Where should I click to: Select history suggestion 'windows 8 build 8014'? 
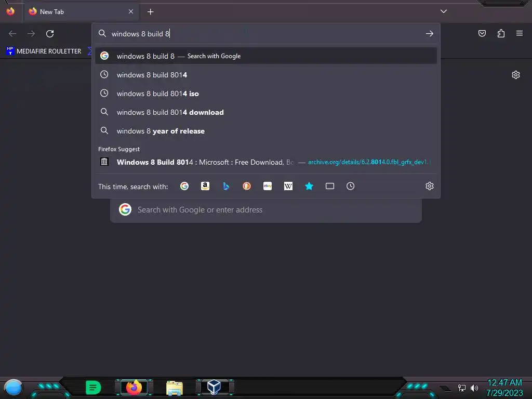pos(266,75)
